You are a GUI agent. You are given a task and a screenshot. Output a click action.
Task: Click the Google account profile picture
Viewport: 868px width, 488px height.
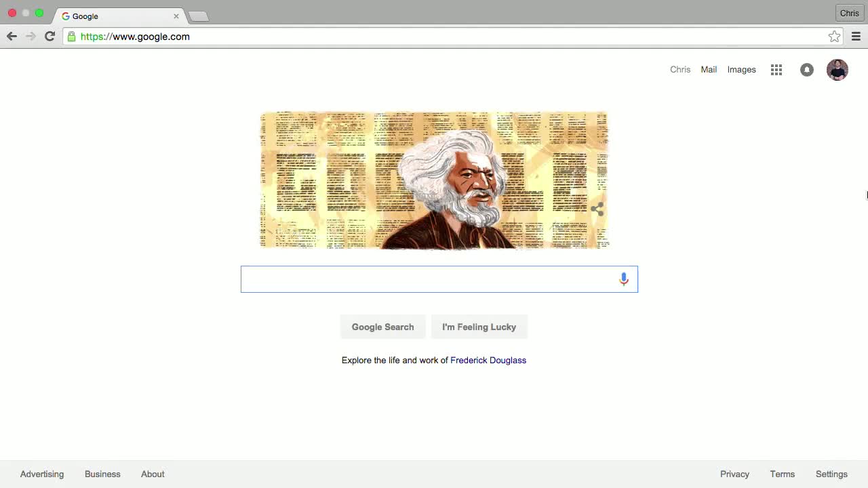[x=837, y=70]
